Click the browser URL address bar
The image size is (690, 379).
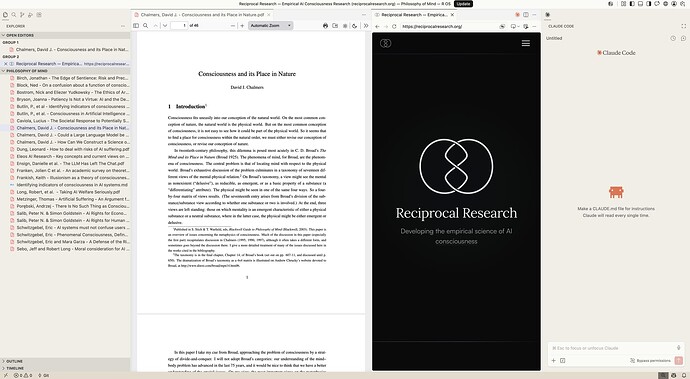point(449,26)
